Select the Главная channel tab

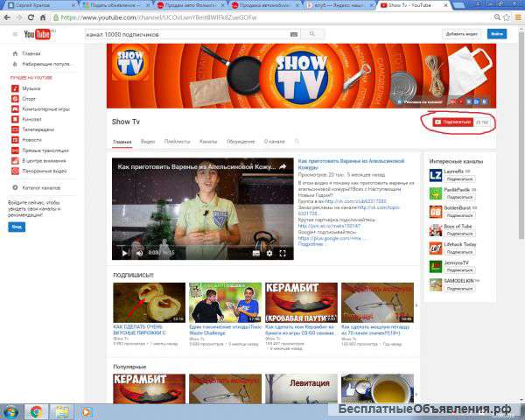click(122, 142)
